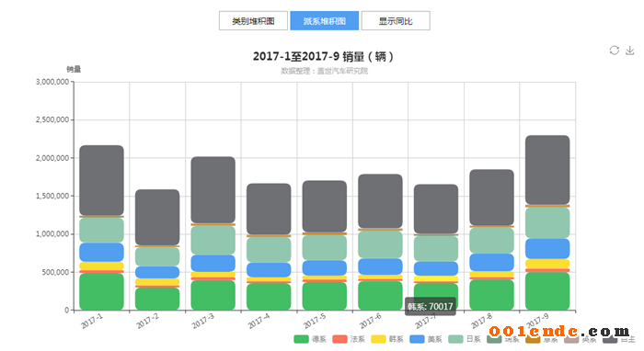Click the blue 美系 segment of 2017-2 bar
This screenshot has height=351, width=644.
coord(157,272)
